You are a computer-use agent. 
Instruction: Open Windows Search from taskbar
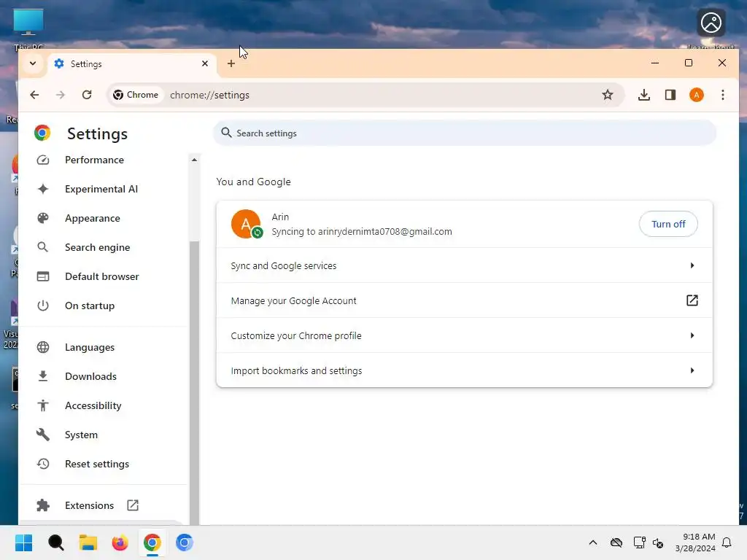(55, 542)
